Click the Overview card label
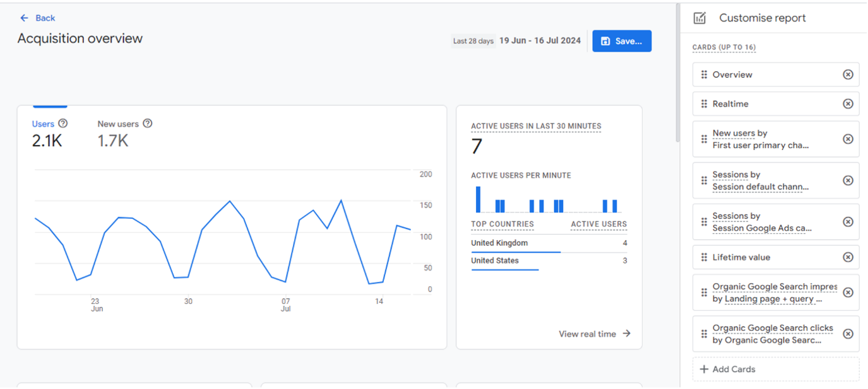The width and height of the screenshot is (868, 389). pos(732,74)
